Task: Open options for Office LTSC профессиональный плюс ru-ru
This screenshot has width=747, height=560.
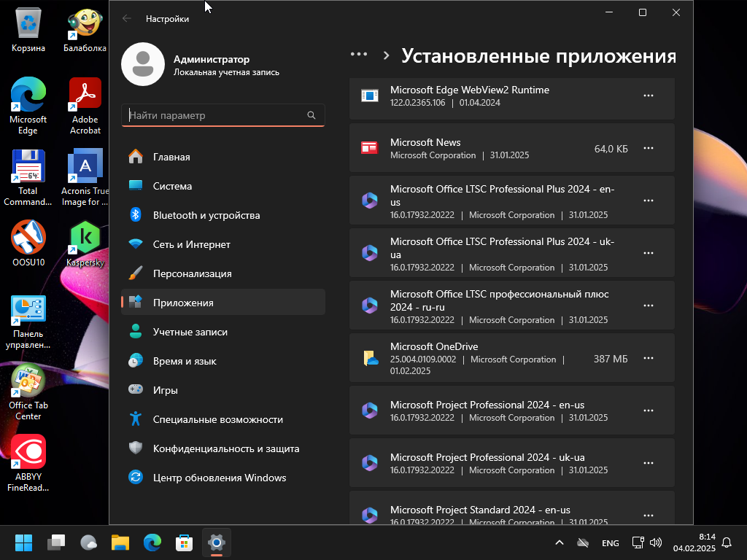Action: click(649, 306)
